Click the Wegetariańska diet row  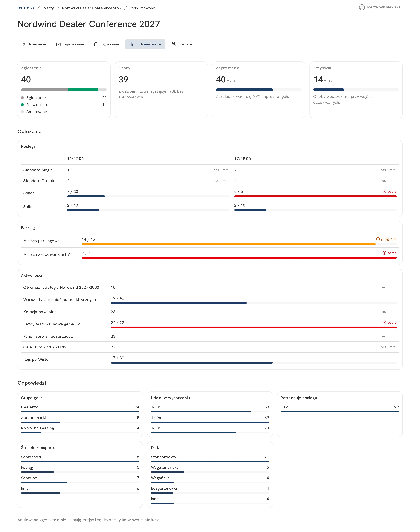tap(210, 469)
